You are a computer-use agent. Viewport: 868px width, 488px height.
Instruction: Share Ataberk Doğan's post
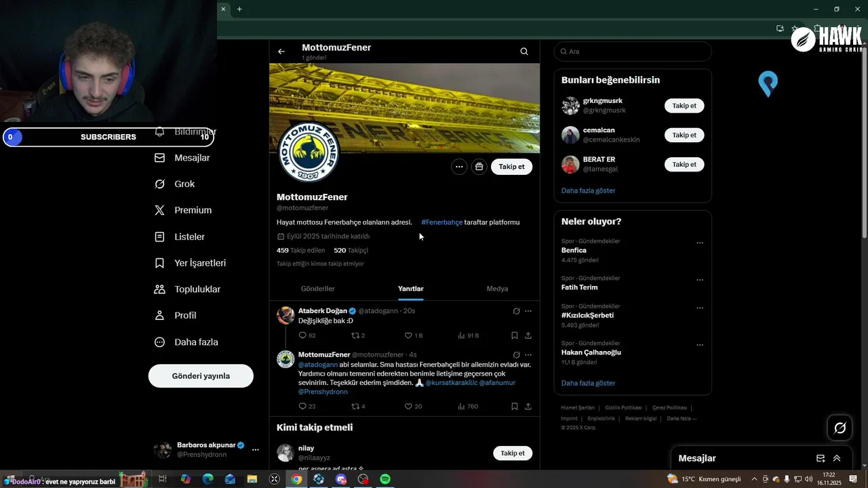coord(528,335)
